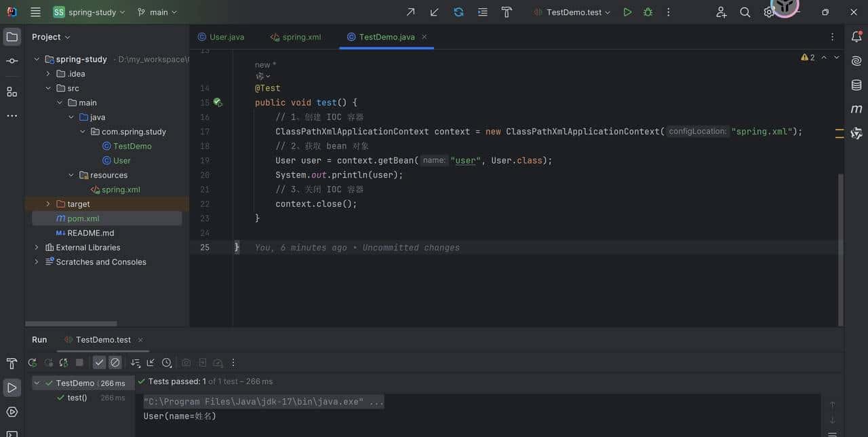Expand External Libraries node
This screenshot has height=437, width=868.
37,248
